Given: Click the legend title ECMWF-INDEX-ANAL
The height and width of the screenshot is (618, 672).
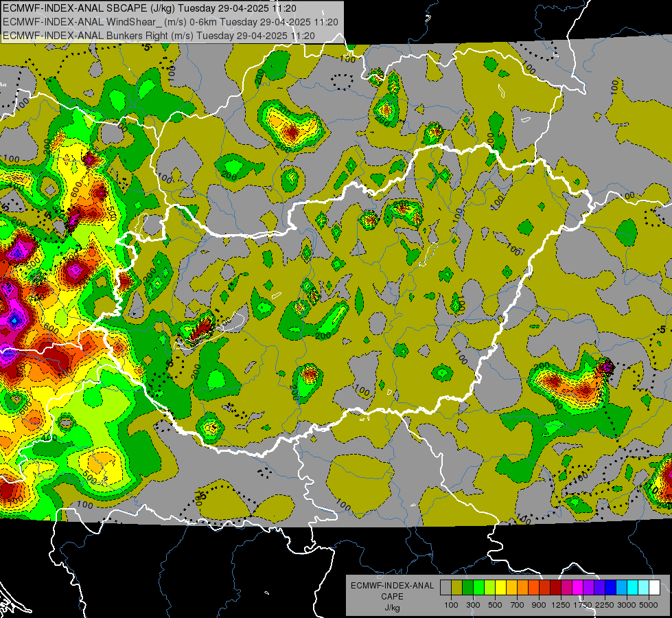Looking at the screenshot, I should (393, 586).
